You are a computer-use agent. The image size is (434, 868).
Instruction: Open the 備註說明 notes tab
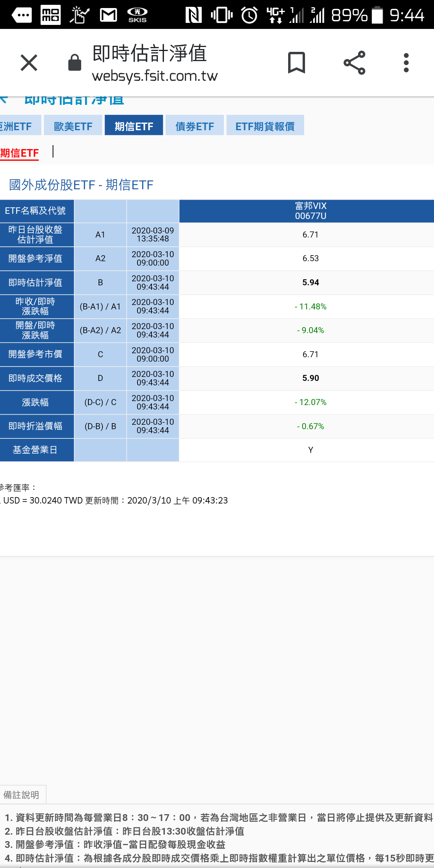(22, 795)
